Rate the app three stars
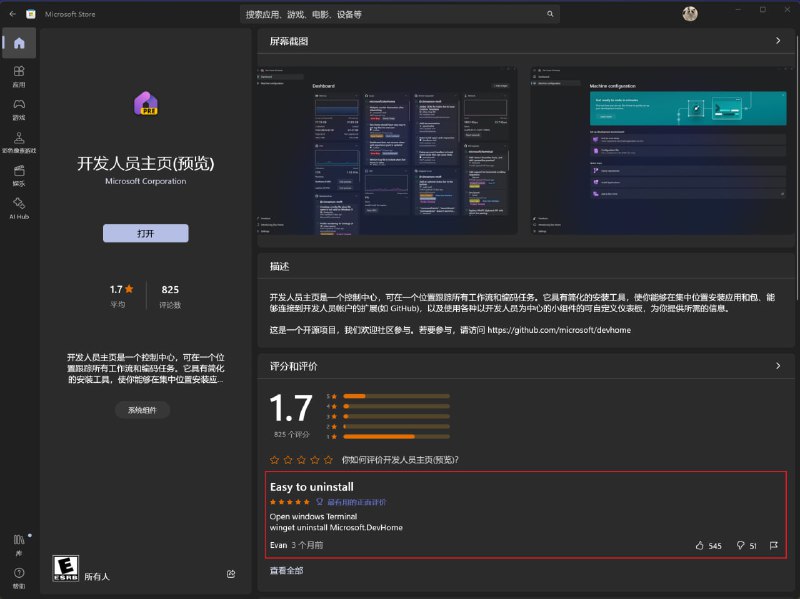800x599 pixels. tap(302, 460)
